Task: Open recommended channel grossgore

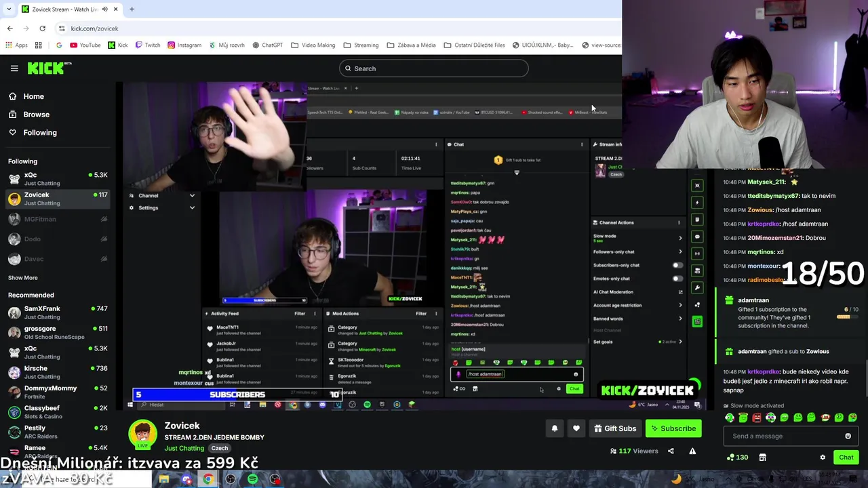Action: pyautogui.click(x=58, y=333)
